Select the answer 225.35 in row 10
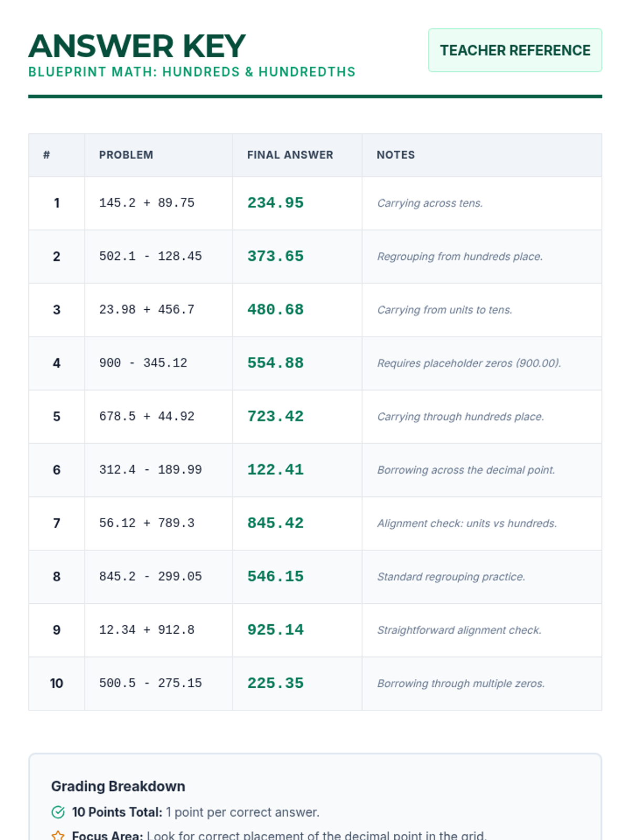 [275, 684]
